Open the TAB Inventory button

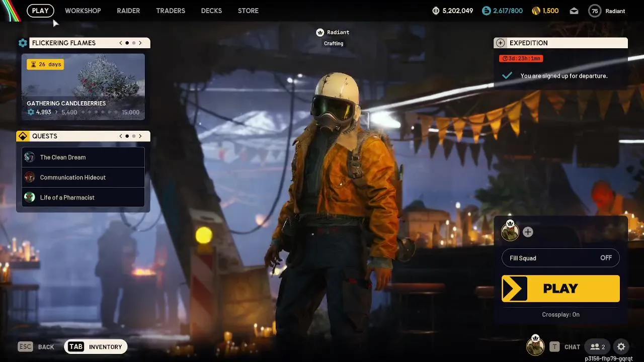[96, 346]
